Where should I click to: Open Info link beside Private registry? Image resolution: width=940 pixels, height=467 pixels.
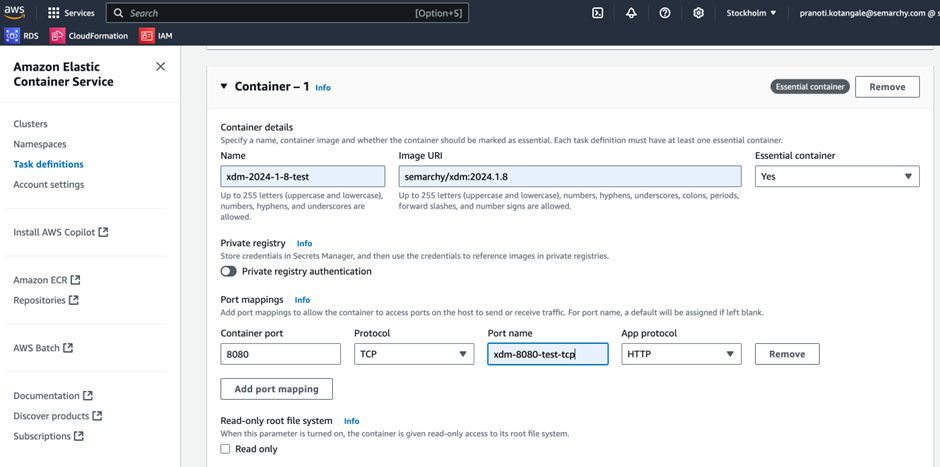[305, 243]
